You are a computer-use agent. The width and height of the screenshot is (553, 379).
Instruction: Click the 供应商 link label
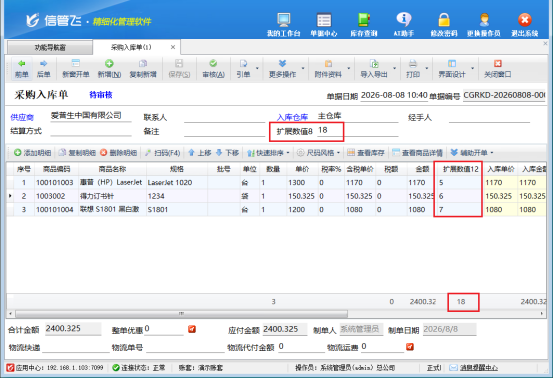click(22, 117)
